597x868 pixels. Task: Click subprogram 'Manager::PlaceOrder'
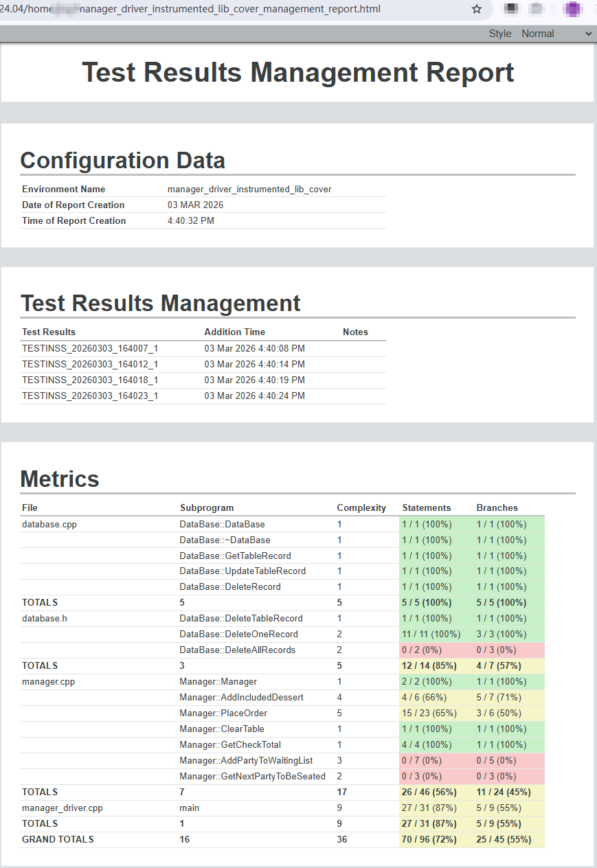[x=223, y=713]
